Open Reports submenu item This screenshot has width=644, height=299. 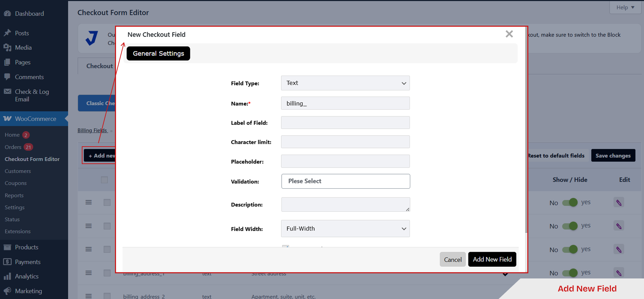(x=14, y=195)
